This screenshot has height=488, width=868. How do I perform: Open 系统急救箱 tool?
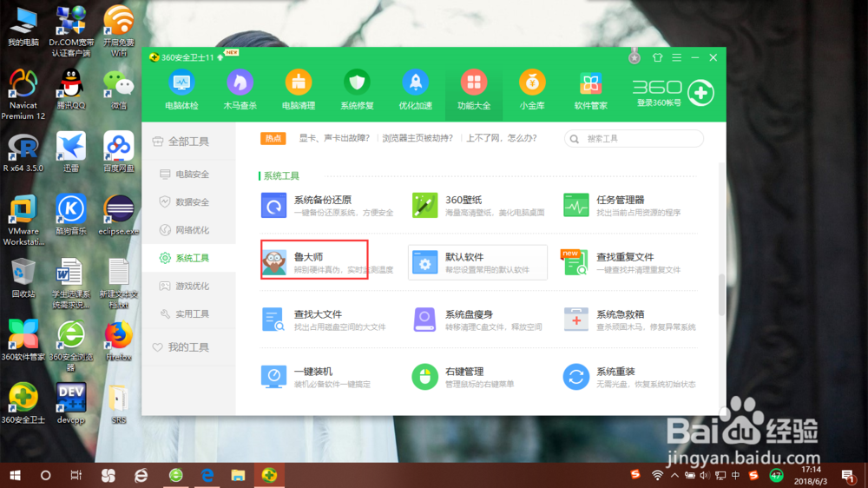point(629,320)
